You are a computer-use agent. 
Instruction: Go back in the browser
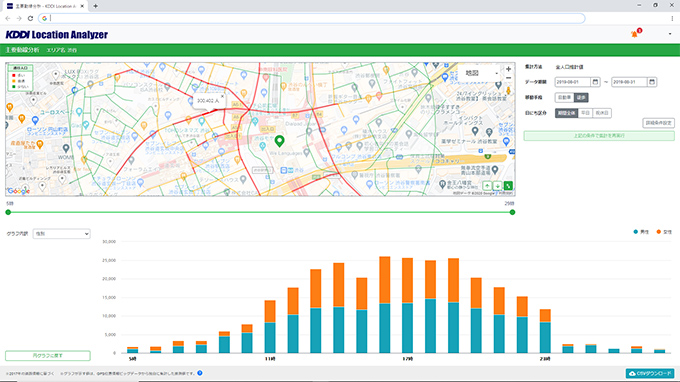tap(8, 18)
